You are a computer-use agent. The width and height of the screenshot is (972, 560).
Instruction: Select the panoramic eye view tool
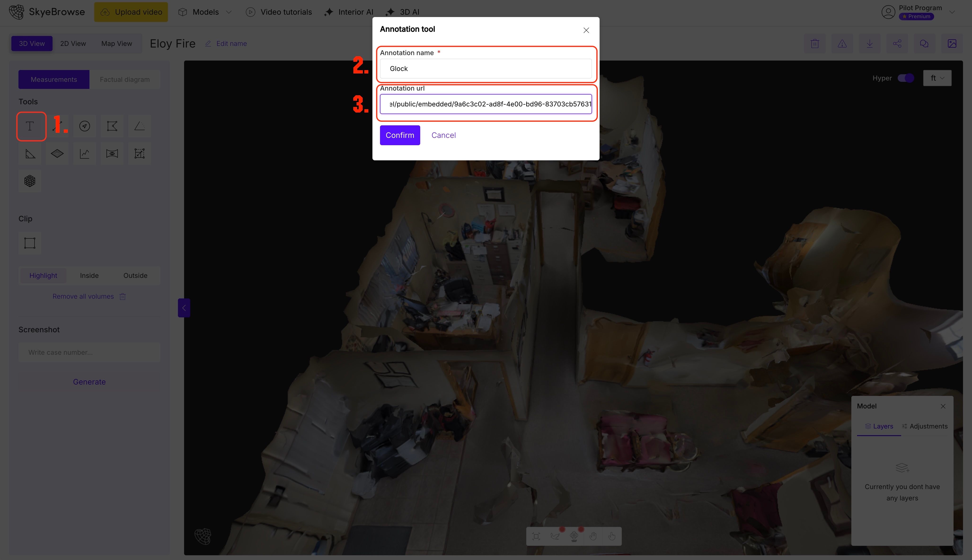112,154
